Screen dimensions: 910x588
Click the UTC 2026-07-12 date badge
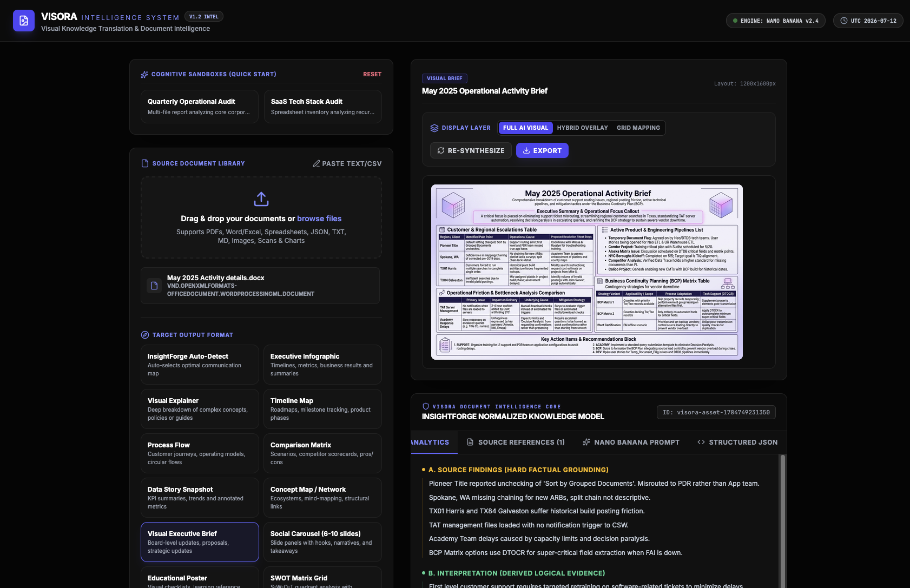(x=868, y=21)
